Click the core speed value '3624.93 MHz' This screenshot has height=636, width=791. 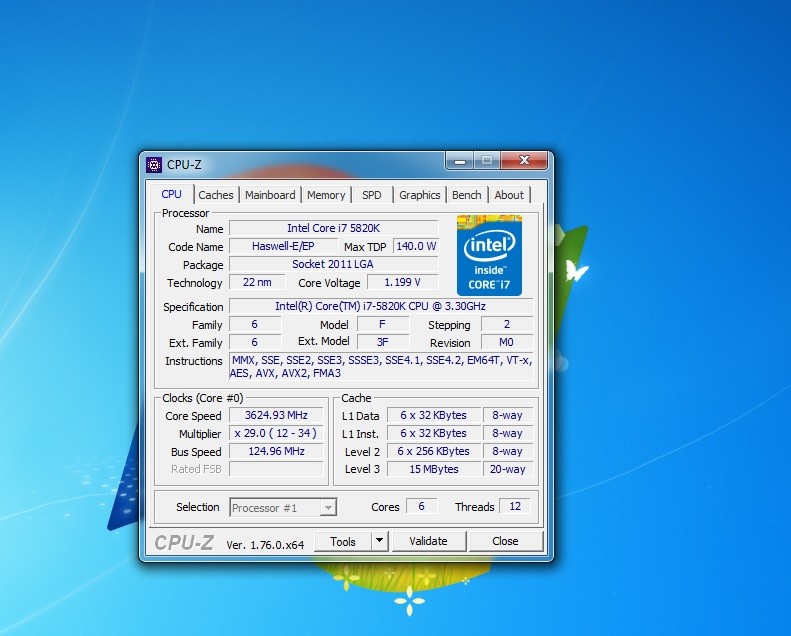point(276,415)
